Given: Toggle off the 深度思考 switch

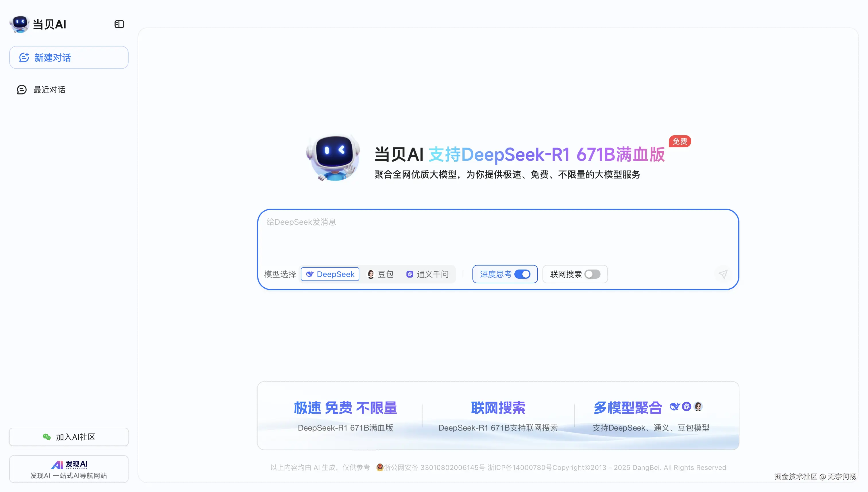Looking at the screenshot, I should [x=522, y=274].
